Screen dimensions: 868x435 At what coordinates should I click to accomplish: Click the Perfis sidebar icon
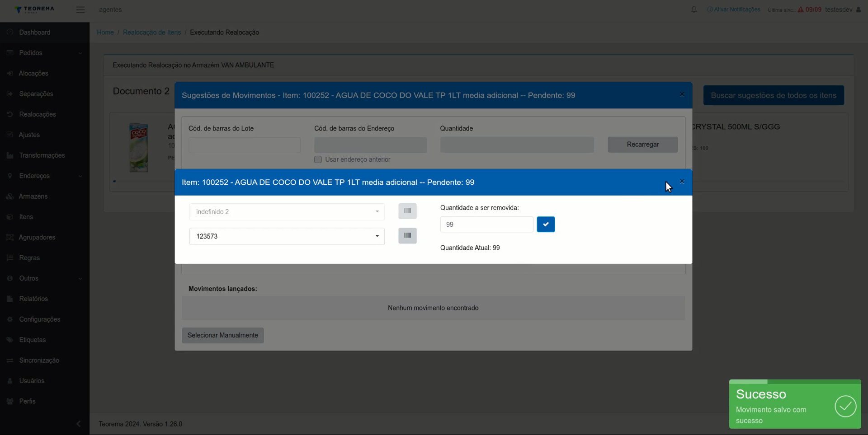coord(10,401)
